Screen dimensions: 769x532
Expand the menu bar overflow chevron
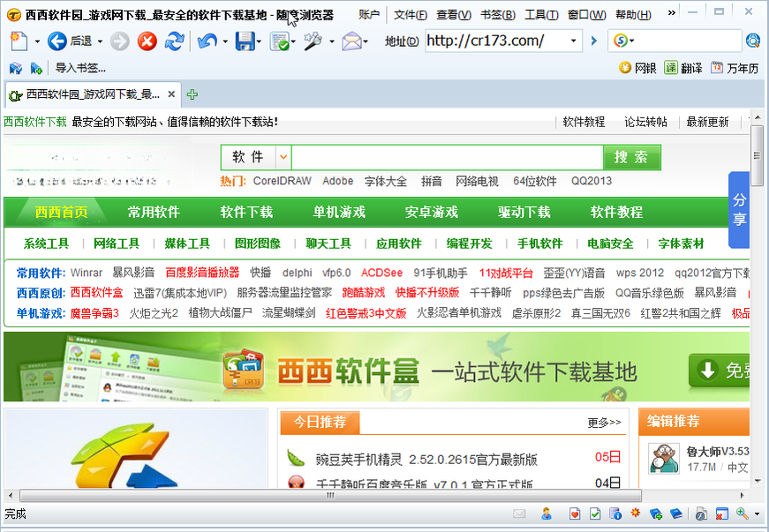click(671, 12)
